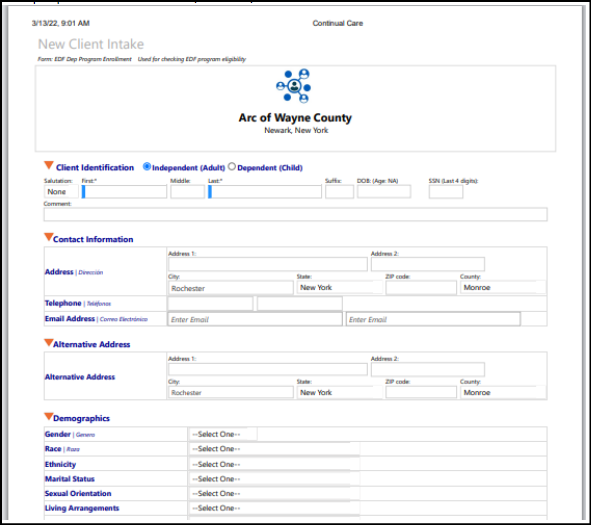Open the Race Select One dropdown
591x525 pixels.
(274, 449)
